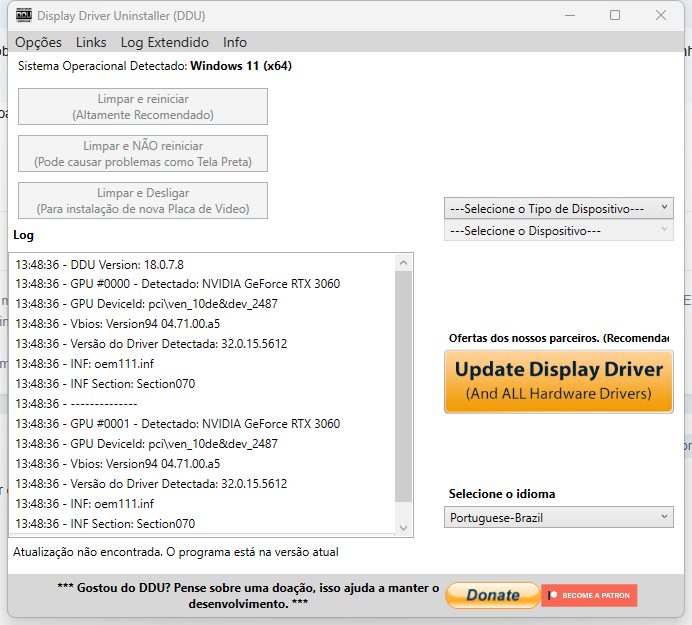
Task: Minimize the DDU window
Action: click(570, 15)
